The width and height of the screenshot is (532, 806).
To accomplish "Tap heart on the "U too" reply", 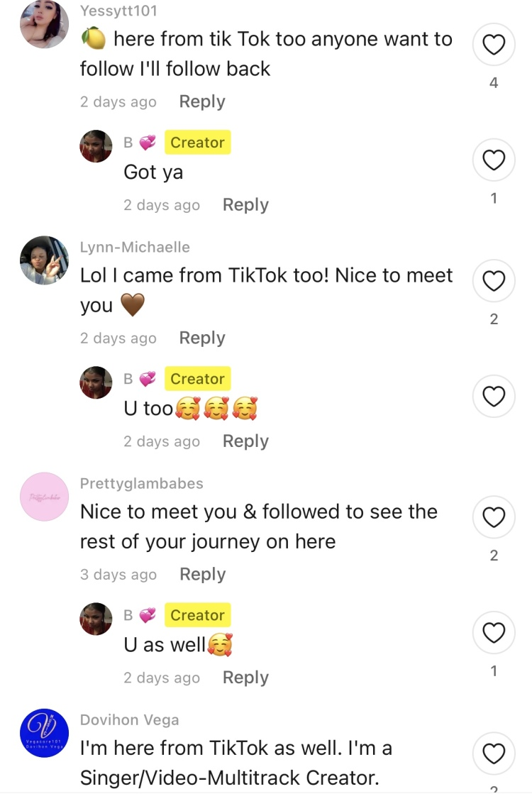I will pos(493,396).
